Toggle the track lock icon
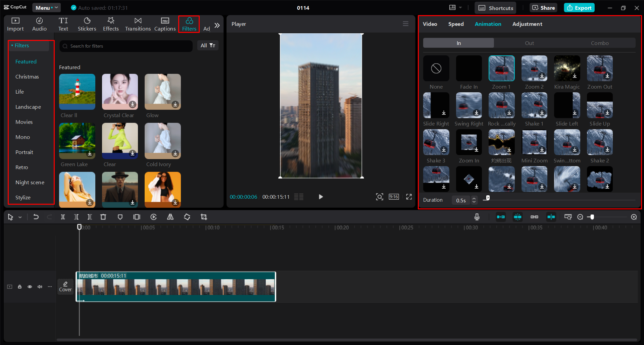 [19, 287]
